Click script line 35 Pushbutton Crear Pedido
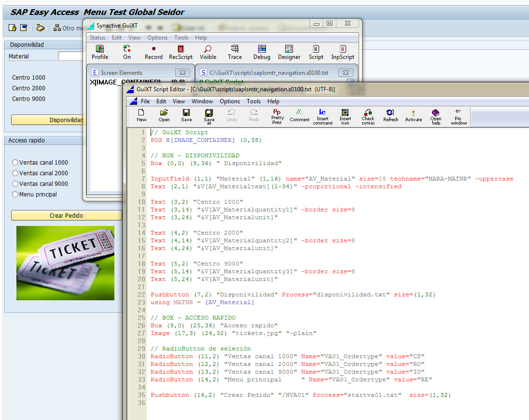This screenshot has width=529, height=420. [x=301, y=395]
